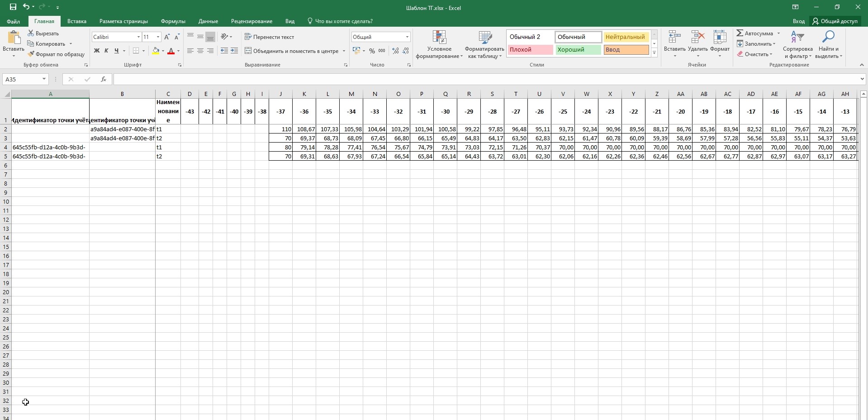The image size is (868, 420).
Task: Decrease indent icon
Action: (x=224, y=51)
